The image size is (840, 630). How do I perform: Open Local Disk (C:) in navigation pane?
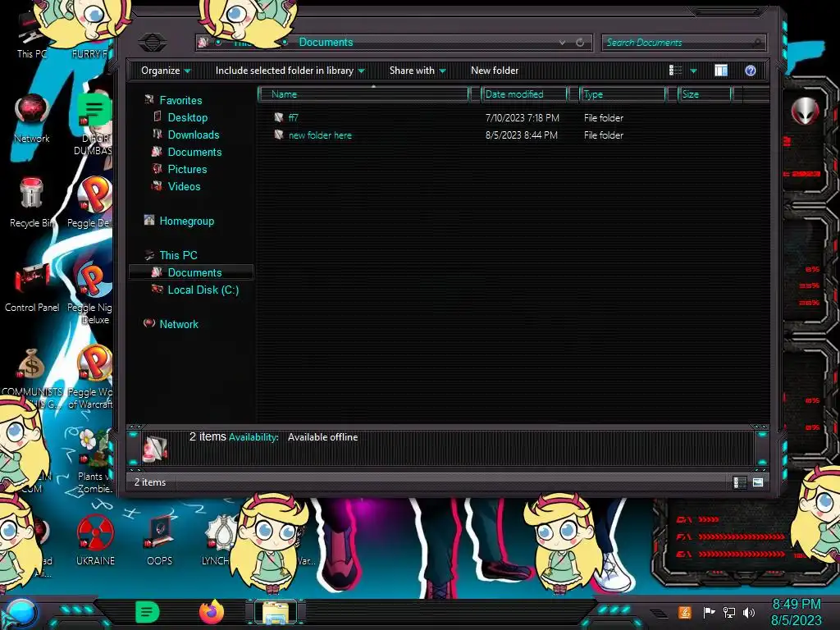tap(203, 290)
